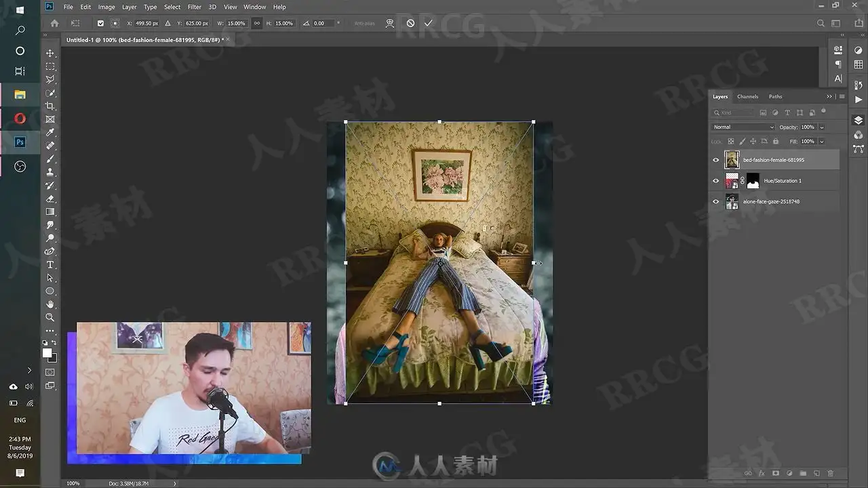Select the Crop tool

point(50,106)
